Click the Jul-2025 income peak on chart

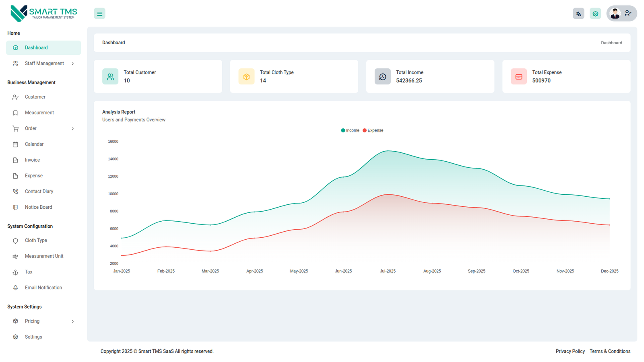click(388, 151)
